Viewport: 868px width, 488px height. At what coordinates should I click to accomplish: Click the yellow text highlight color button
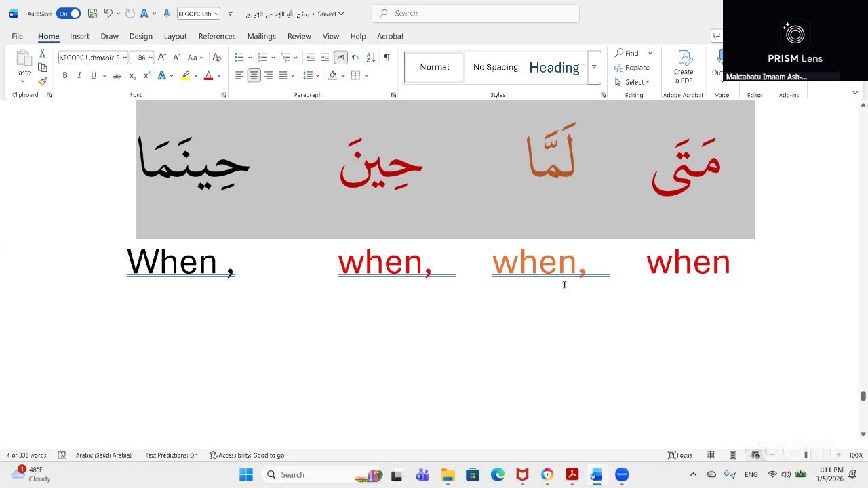click(x=185, y=75)
